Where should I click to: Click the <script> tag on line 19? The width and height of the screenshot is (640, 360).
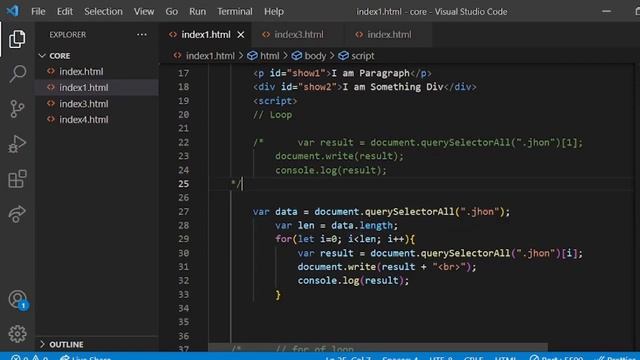pos(275,101)
